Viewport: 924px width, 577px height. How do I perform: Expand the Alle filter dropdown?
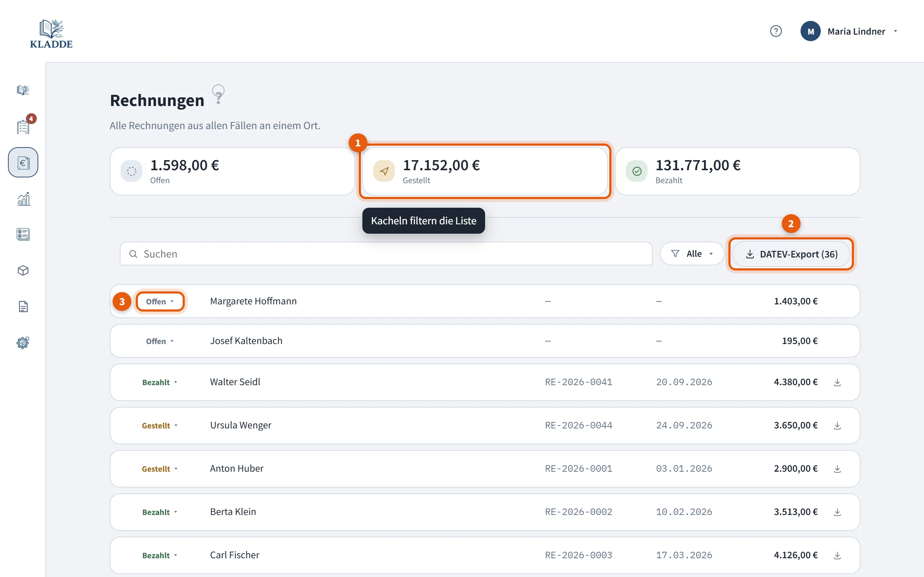pyautogui.click(x=692, y=254)
